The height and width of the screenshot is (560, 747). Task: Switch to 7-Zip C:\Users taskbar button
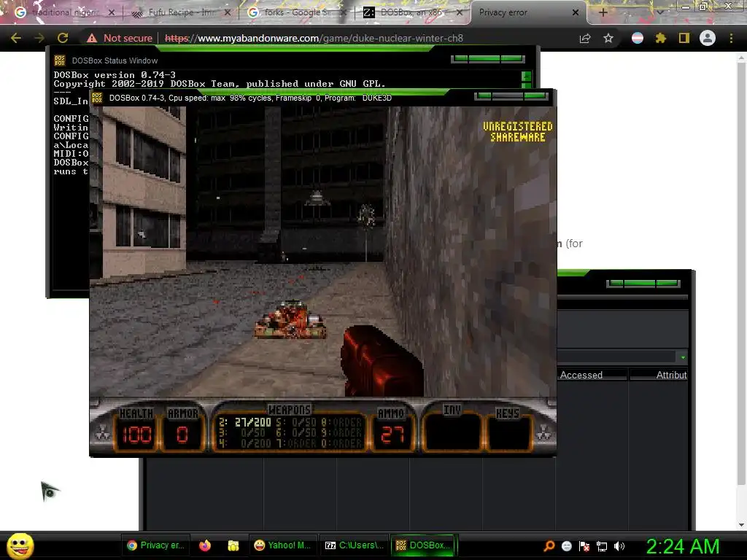(x=354, y=545)
